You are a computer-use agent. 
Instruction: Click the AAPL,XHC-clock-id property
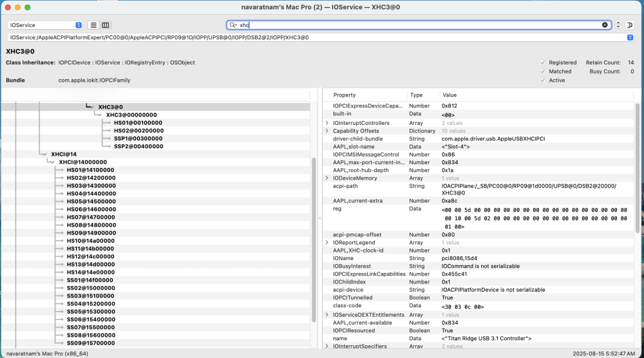[x=356, y=250]
